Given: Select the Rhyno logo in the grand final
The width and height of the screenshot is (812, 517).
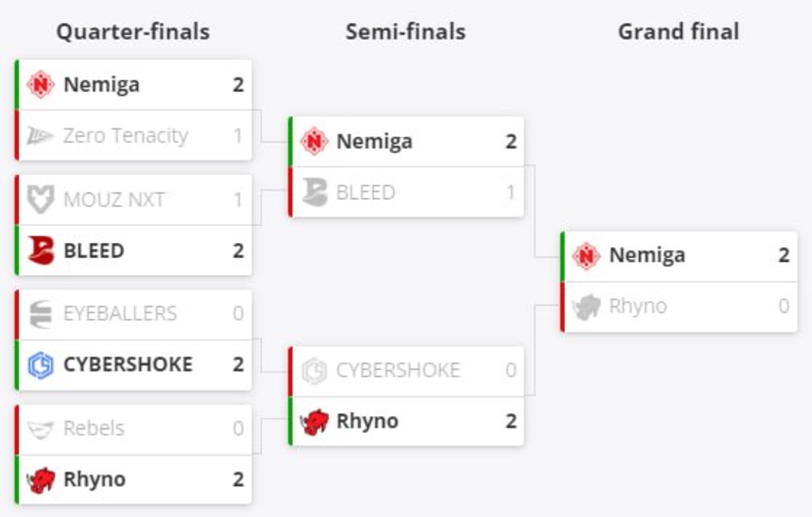Looking at the screenshot, I should point(586,306).
